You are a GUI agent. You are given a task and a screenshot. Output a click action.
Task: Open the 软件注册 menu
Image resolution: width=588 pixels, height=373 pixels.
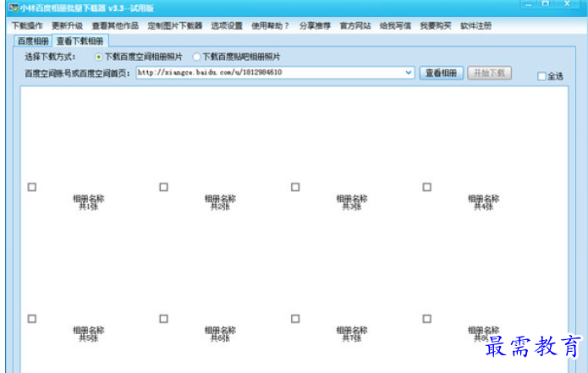(x=475, y=26)
